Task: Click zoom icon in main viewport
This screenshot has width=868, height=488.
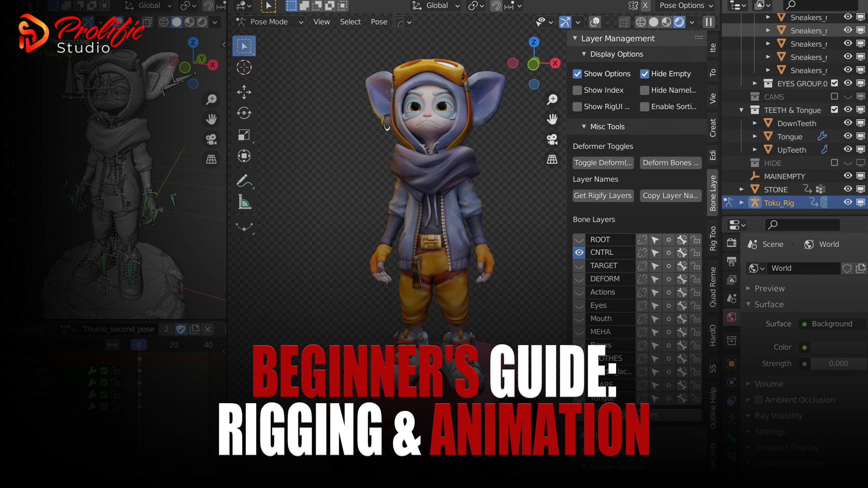Action: tap(552, 100)
